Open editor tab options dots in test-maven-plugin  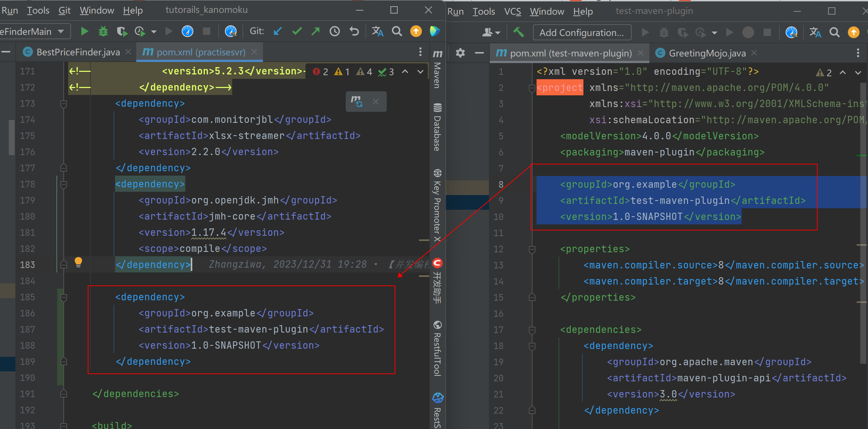tap(858, 53)
